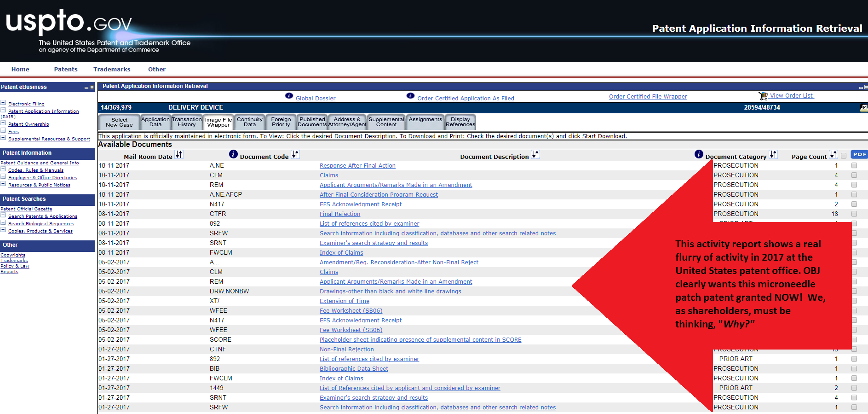
Task: Tick the select-all checkbox in table header
Action: pyautogui.click(x=844, y=156)
